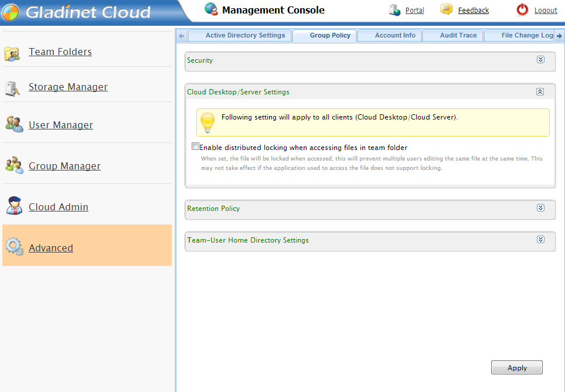Click the Management Console title text
The width and height of the screenshot is (565, 392).
click(x=273, y=10)
